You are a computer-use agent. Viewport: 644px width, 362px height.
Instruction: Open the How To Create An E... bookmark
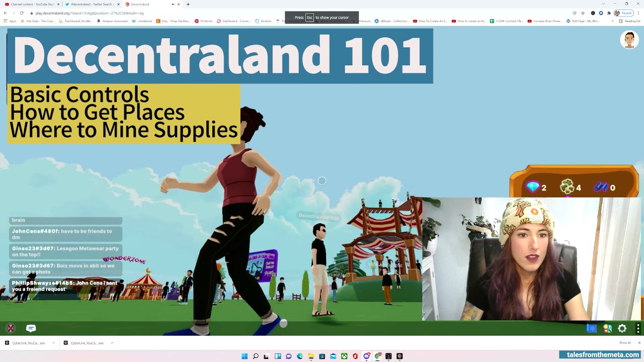click(x=430, y=21)
